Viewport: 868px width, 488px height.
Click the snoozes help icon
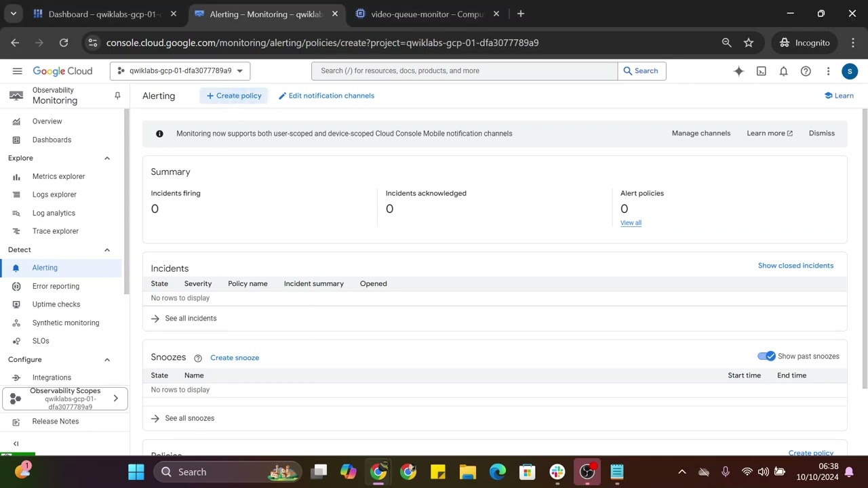point(198,358)
